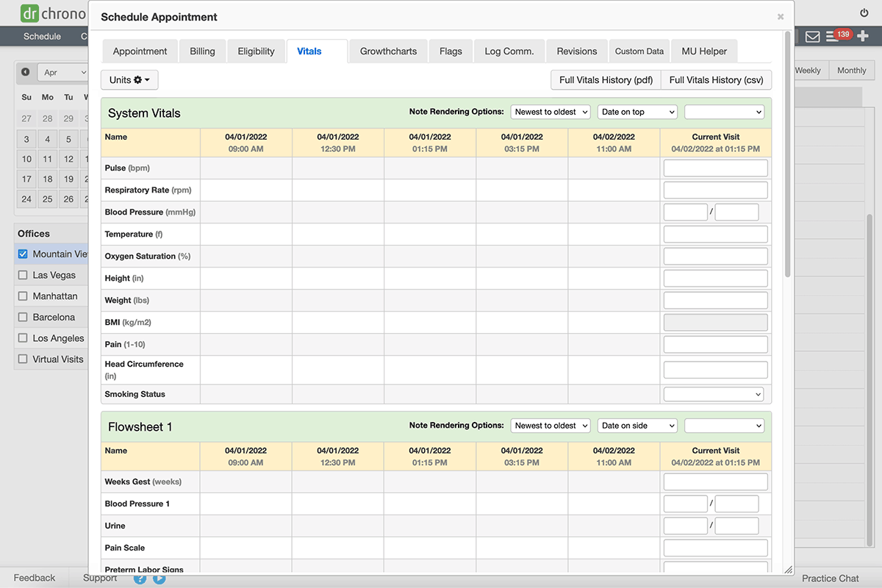Click the Temperature input field
Screen dimensions: 882x588
pos(716,234)
